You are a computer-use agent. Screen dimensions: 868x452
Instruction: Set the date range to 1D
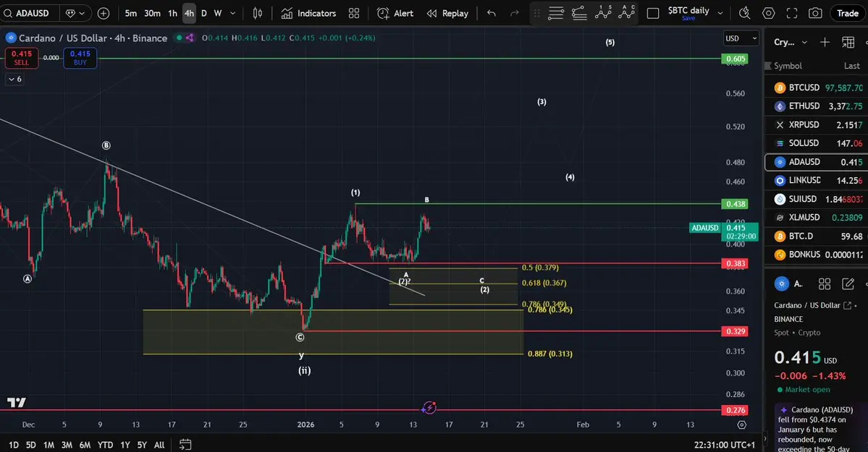(x=13, y=445)
